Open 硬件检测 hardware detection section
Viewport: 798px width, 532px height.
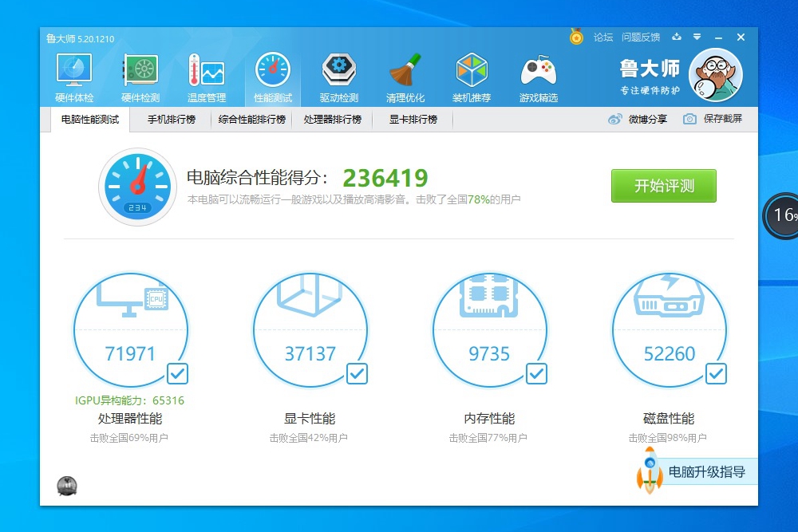click(x=140, y=78)
